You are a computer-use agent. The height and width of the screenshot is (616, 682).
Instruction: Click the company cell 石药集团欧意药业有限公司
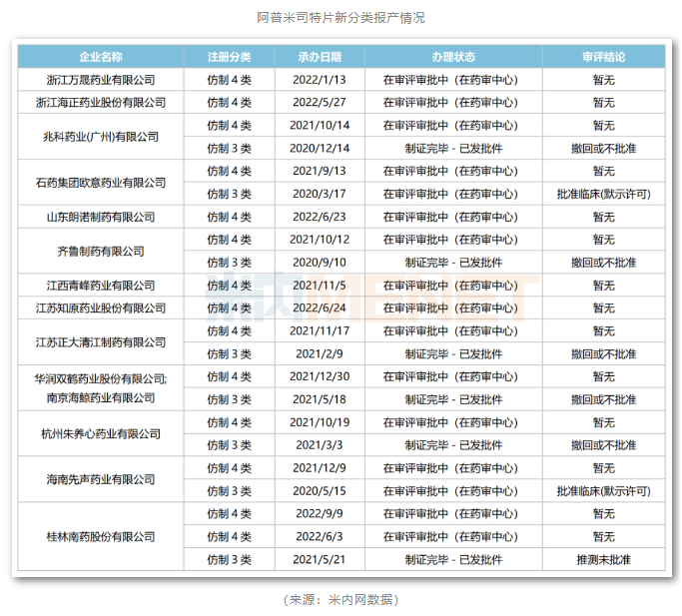coord(101,183)
